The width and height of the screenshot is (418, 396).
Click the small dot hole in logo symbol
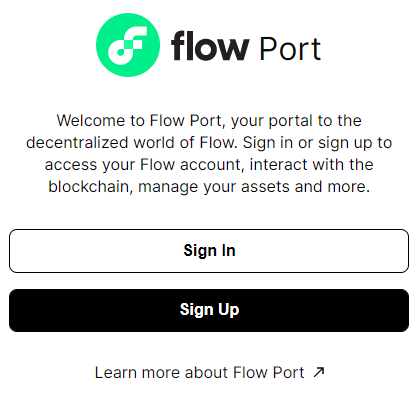pyautogui.click(x=120, y=52)
